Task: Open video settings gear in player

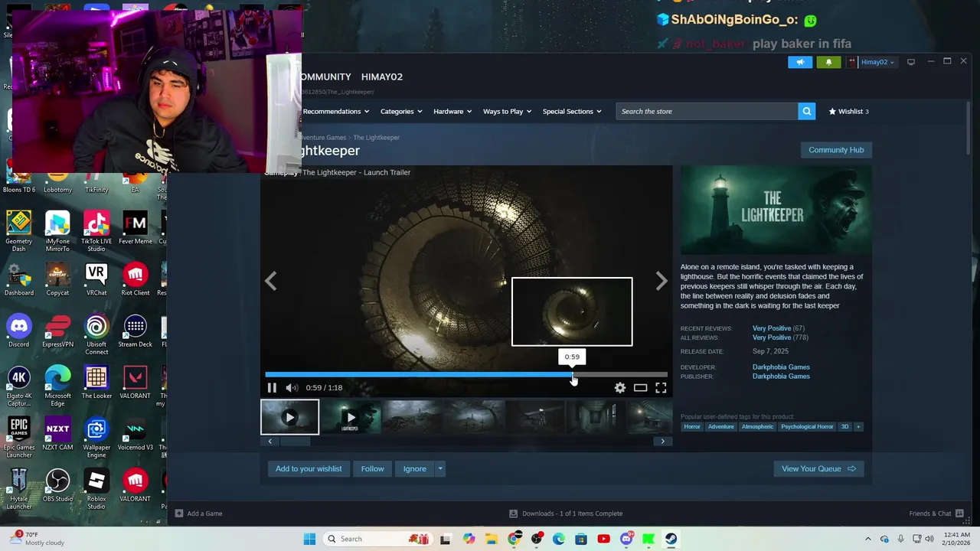Action: coord(620,388)
